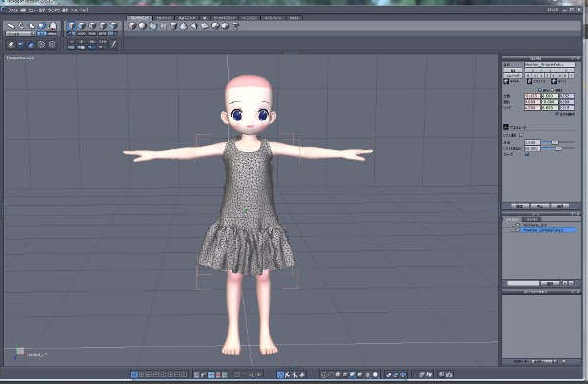
Task: Click the highlighted blue cube view-mode icon
Action: coord(72,25)
